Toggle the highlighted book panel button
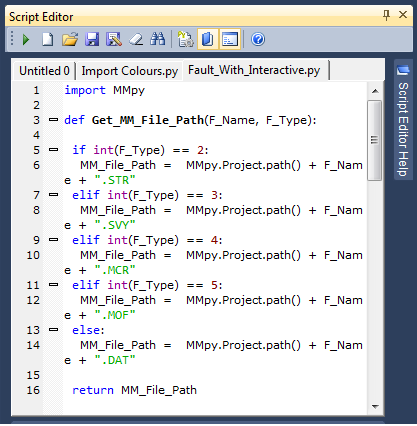Image resolution: width=417 pixels, height=426 pixels. [208, 40]
